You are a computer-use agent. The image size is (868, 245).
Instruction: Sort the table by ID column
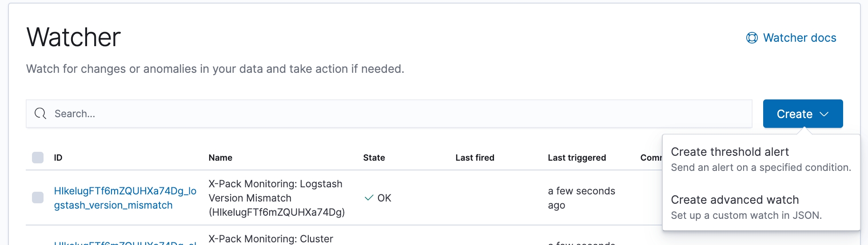[x=58, y=158]
